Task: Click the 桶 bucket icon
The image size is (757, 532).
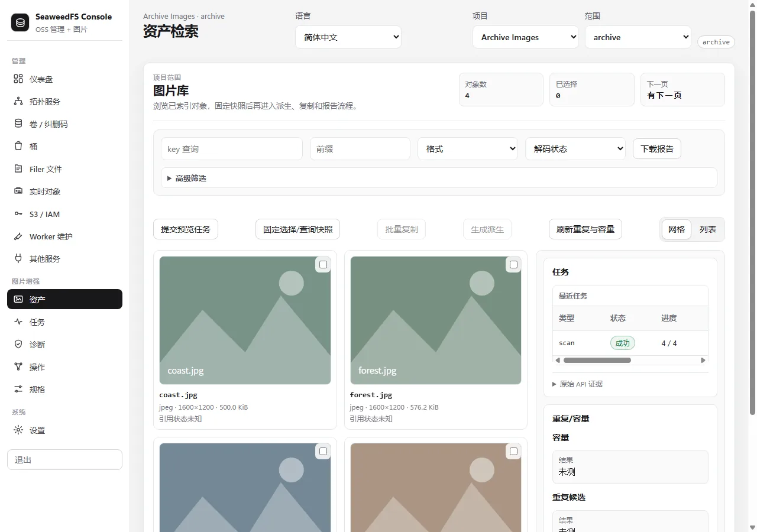Action: coord(18,147)
